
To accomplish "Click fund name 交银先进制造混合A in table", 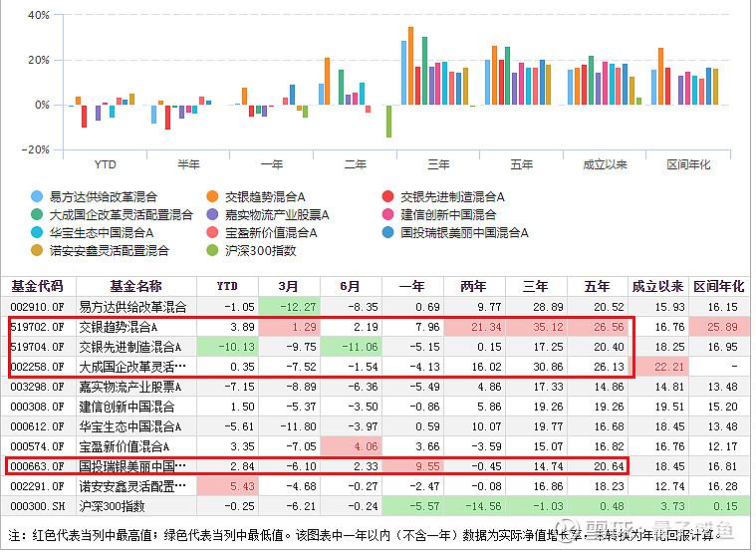I will coord(130,347).
